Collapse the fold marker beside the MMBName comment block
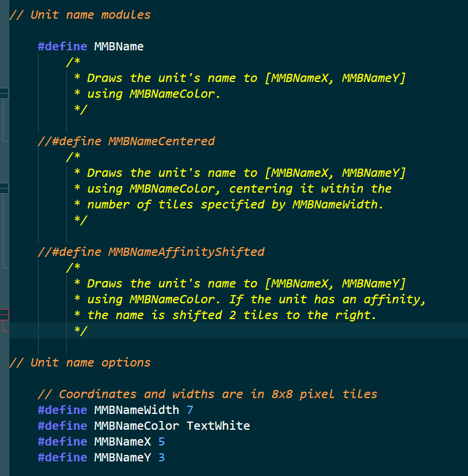This screenshot has width=468, height=476. 4,93
